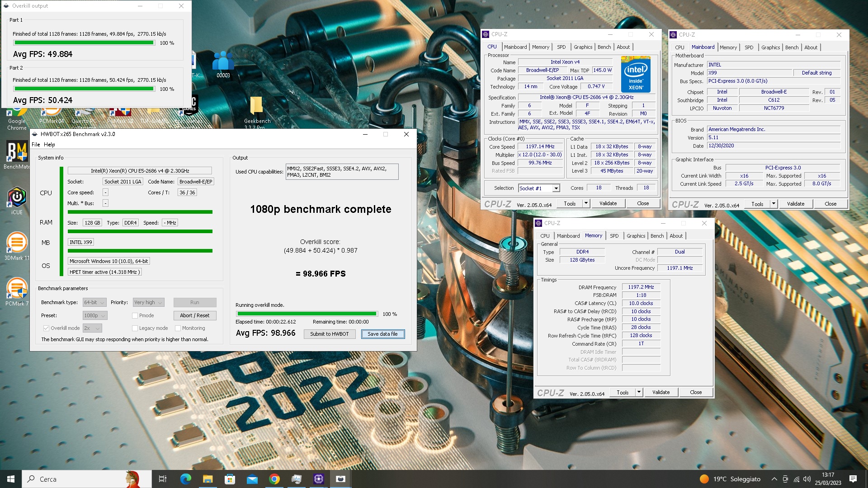Open File Explorer from the taskbar
Image resolution: width=868 pixels, height=488 pixels.
pyautogui.click(x=208, y=479)
